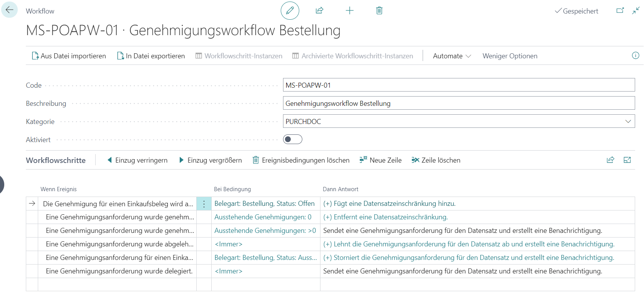
Task: Open condition Belegart: Bestellung, Status: Offen
Action: (265, 204)
